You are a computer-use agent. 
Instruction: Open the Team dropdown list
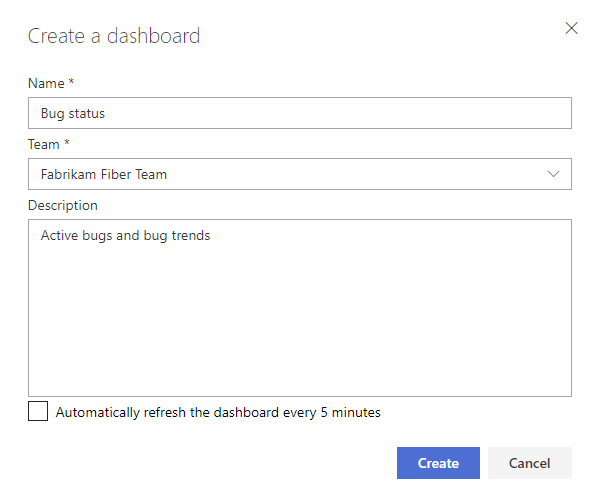pyautogui.click(x=300, y=174)
